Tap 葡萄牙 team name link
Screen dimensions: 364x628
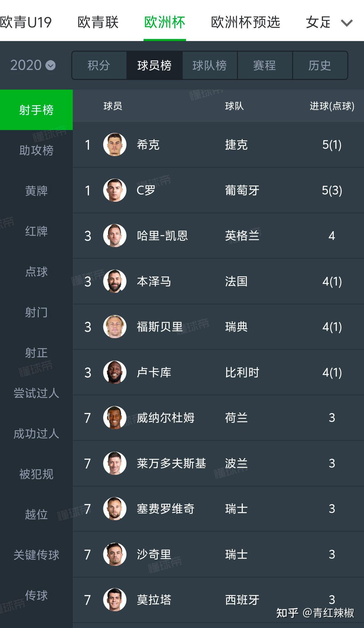(242, 190)
